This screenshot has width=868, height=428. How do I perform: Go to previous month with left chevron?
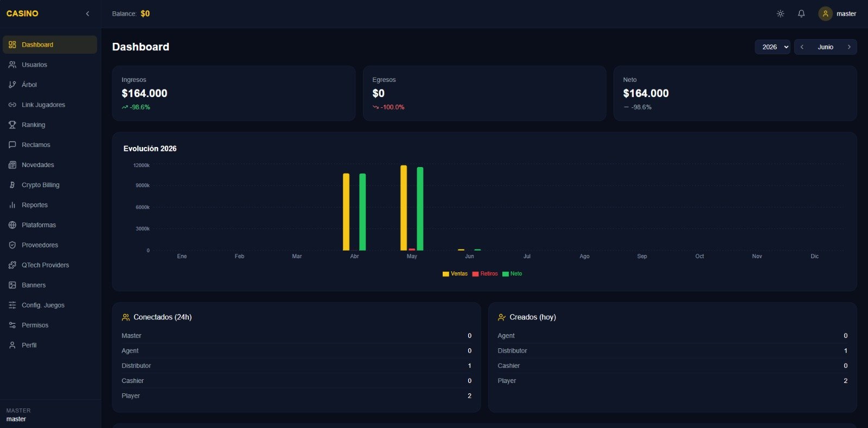[802, 47]
